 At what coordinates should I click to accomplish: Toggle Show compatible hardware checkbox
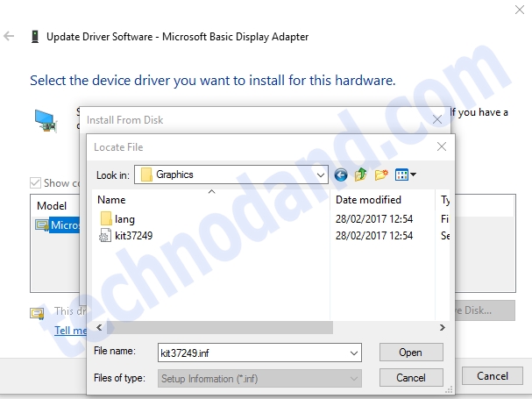click(x=35, y=182)
